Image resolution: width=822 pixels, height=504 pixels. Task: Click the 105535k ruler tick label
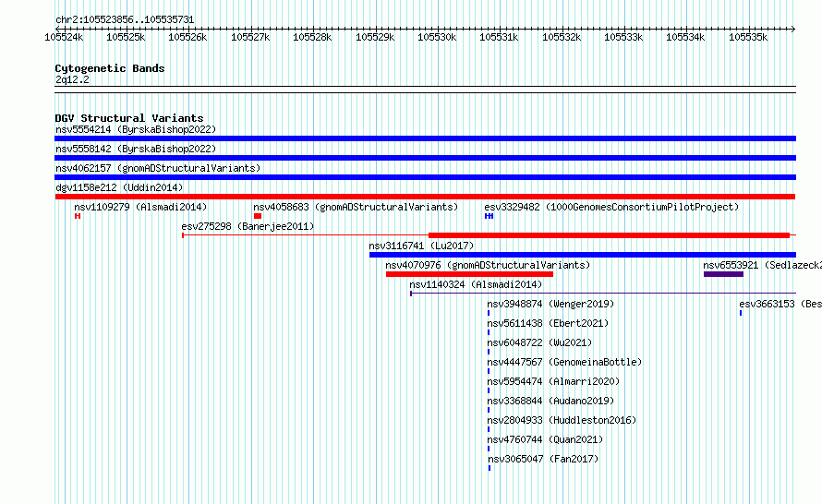click(747, 37)
